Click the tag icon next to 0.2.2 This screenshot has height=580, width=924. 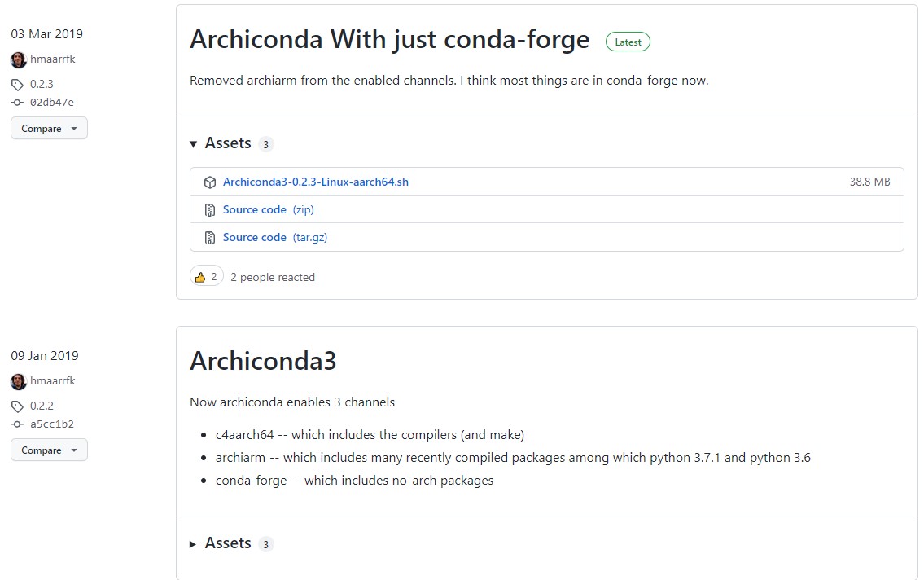tap(17, 406)
